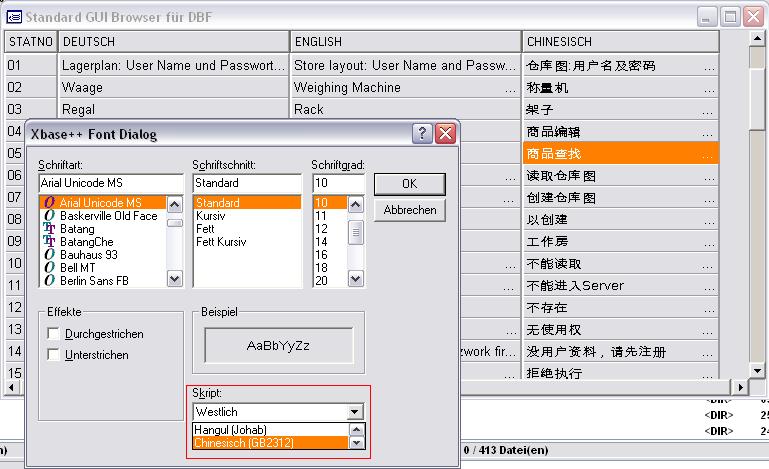Click the CHINESISCH column header
The image size is (769, 469).
point(620,42)
